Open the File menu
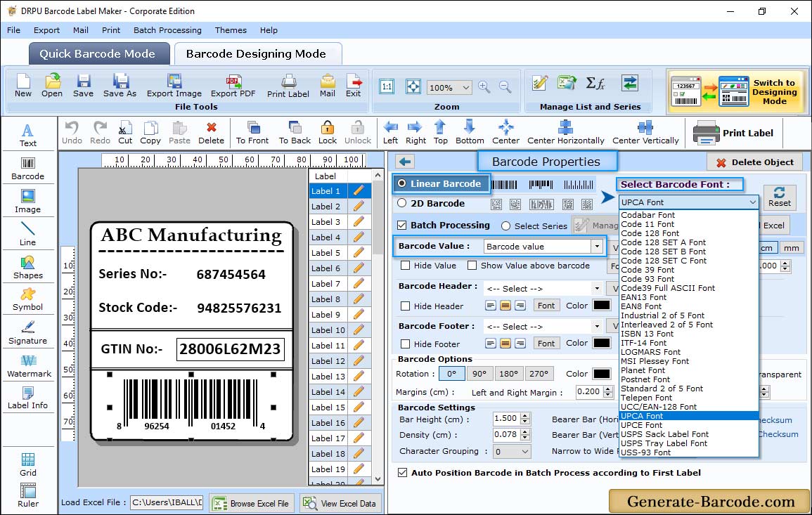The image size is (812, 515). [14, 30]
